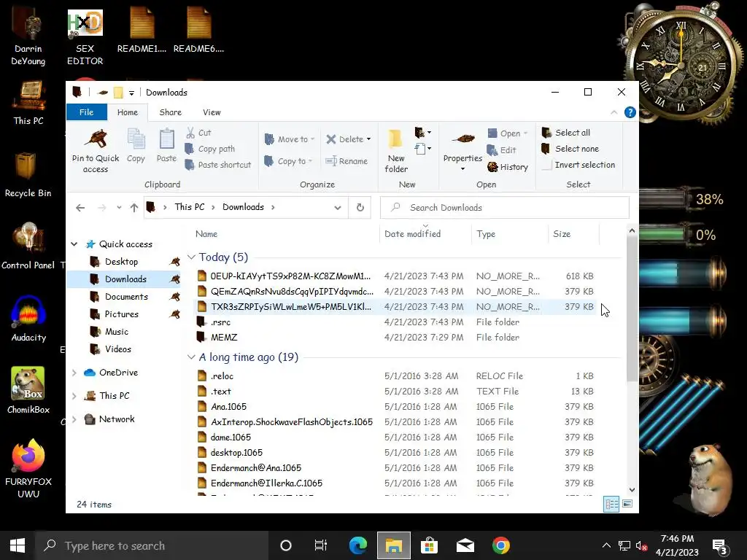
Task: Collapse the Today (5) group
Action: coord(192,257)
